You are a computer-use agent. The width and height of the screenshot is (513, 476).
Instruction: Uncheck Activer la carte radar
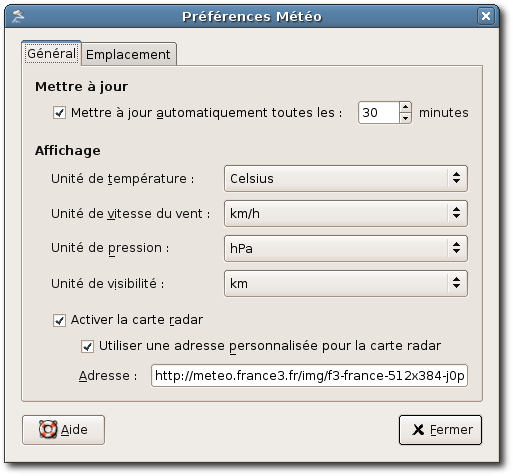(x=59, y=320)
